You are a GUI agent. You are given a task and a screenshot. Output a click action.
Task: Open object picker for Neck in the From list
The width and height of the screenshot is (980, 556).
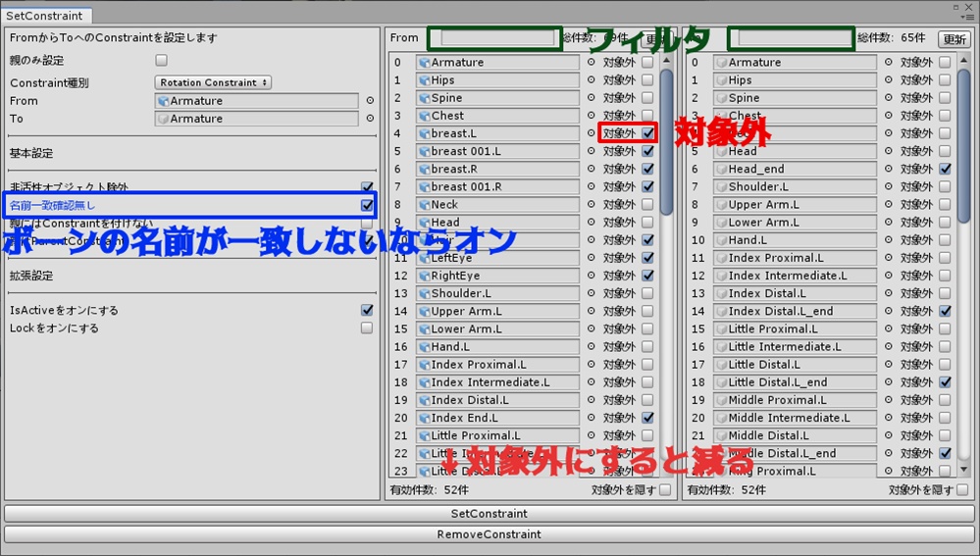(x=591, y=204)
